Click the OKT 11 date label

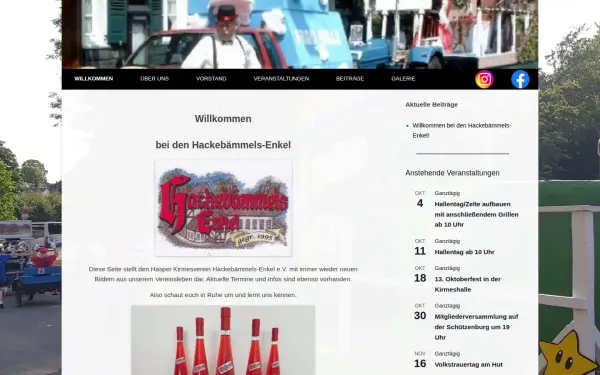point(420,247)
